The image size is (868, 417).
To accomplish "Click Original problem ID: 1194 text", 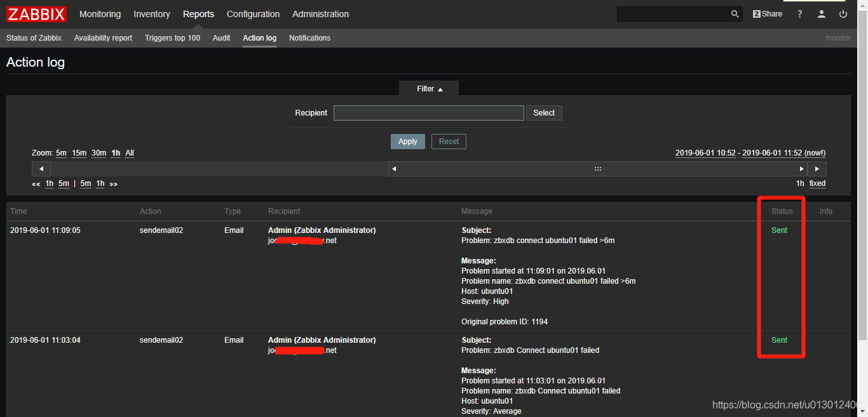I will click(x=505, y=322).
